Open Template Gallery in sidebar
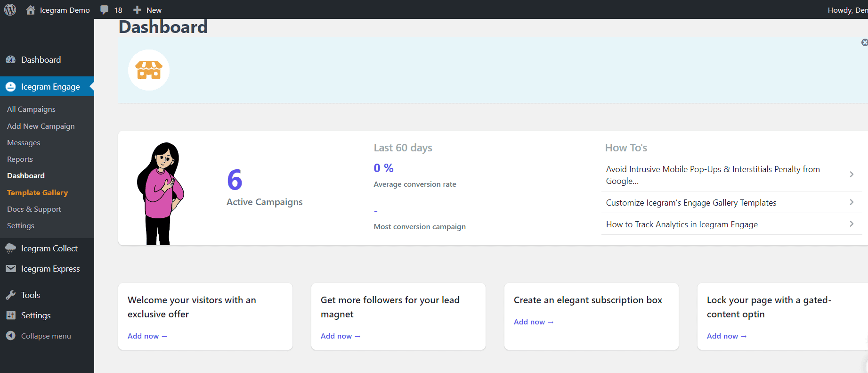Image resolution: width=868 pixels, height=373 pixels. click(x=37, y=193)
